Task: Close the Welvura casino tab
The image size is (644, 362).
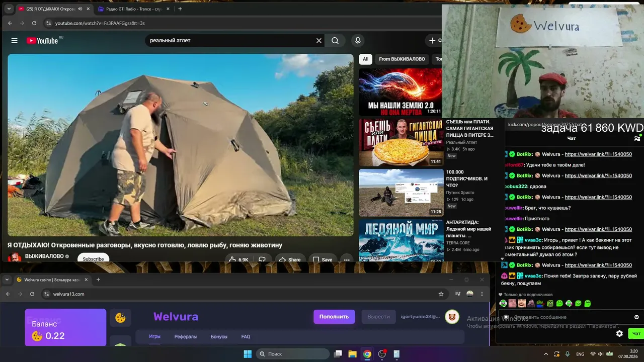Action: tap(86, 280)
